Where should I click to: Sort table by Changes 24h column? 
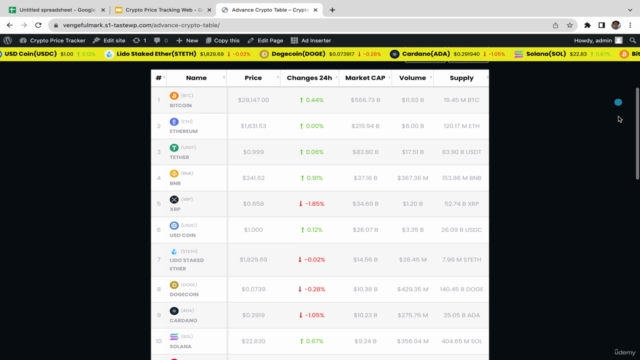tap(309, 78)
